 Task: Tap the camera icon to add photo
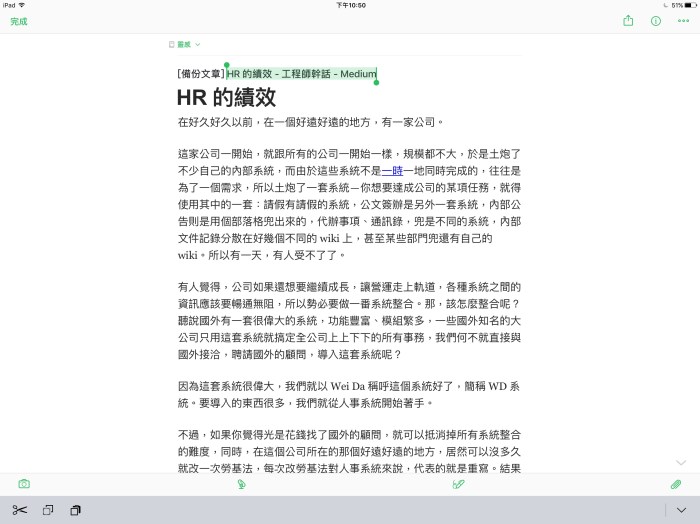point(23,484)
